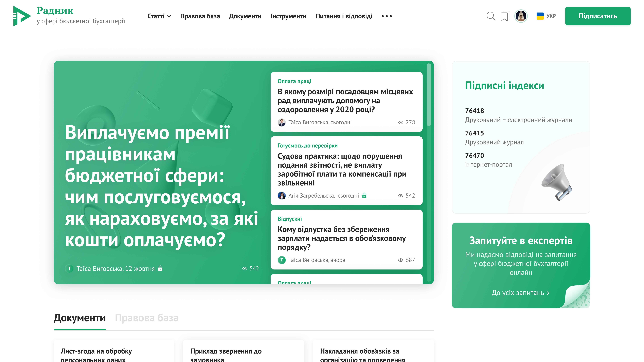Open the three-dots more menu

(387, 16)
